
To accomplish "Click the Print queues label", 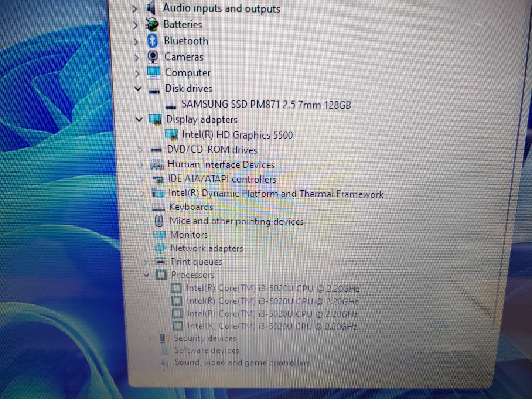I will [196, 262].
